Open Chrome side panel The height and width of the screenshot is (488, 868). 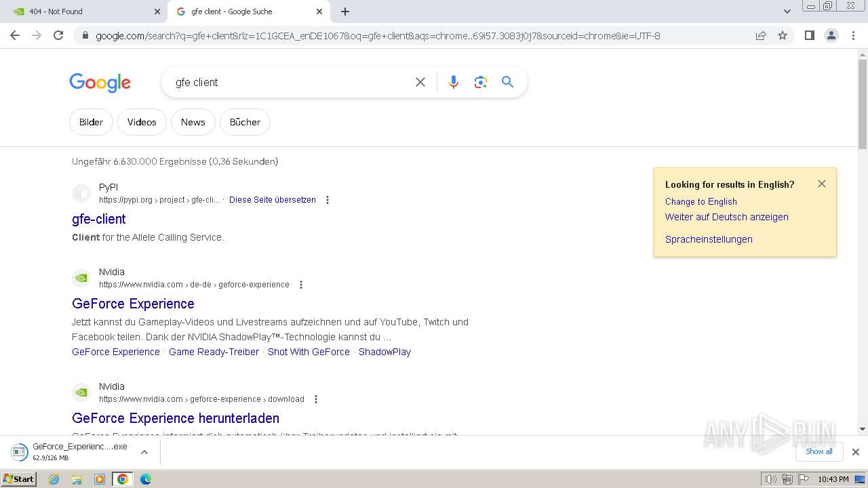pyautogui.click(x=809, y=35)
